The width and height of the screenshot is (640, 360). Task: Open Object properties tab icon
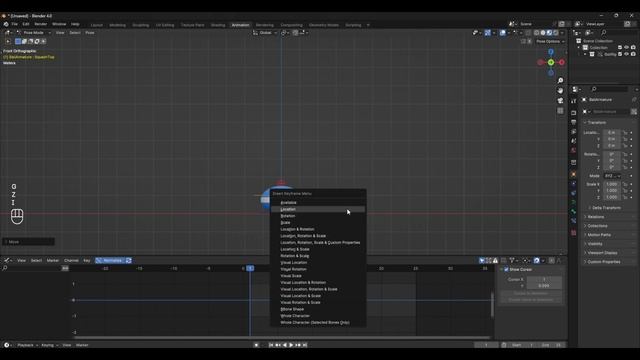click(x=573, y=174)
